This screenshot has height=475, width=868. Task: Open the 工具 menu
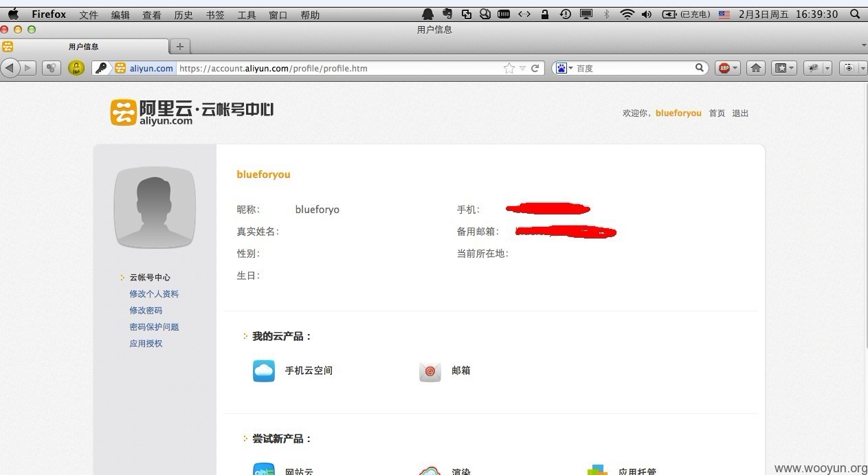tap(247, 14)
